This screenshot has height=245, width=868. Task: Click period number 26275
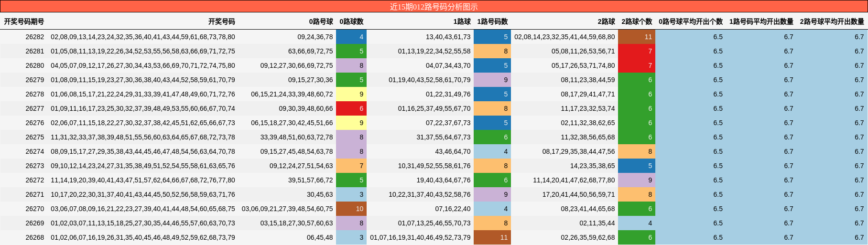coord(35,137)
